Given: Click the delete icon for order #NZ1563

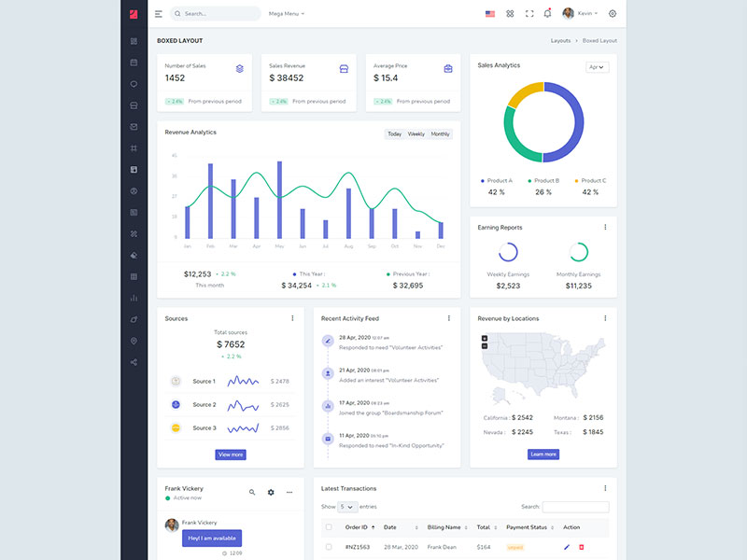Looking at the screenshot, I should pos(582,547).
